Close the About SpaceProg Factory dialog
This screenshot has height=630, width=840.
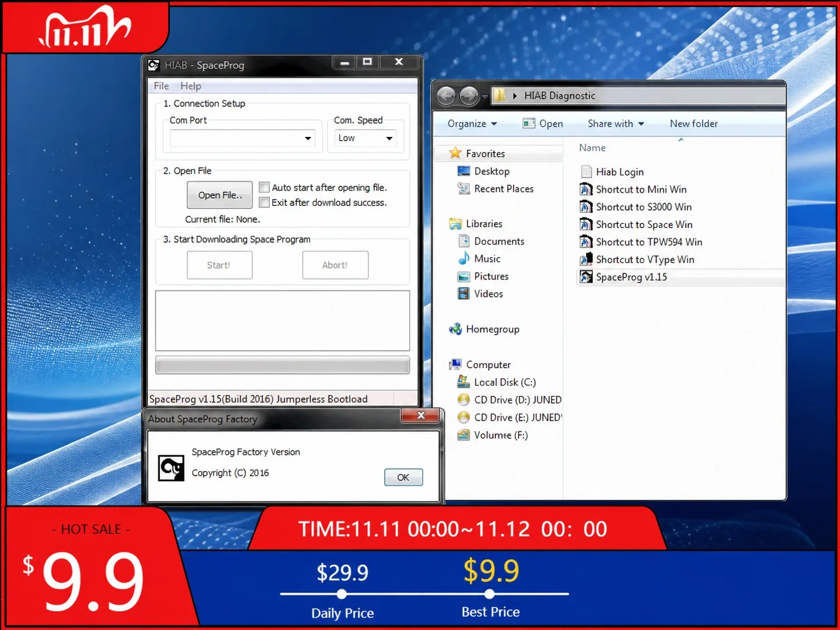tap(421, 415)
